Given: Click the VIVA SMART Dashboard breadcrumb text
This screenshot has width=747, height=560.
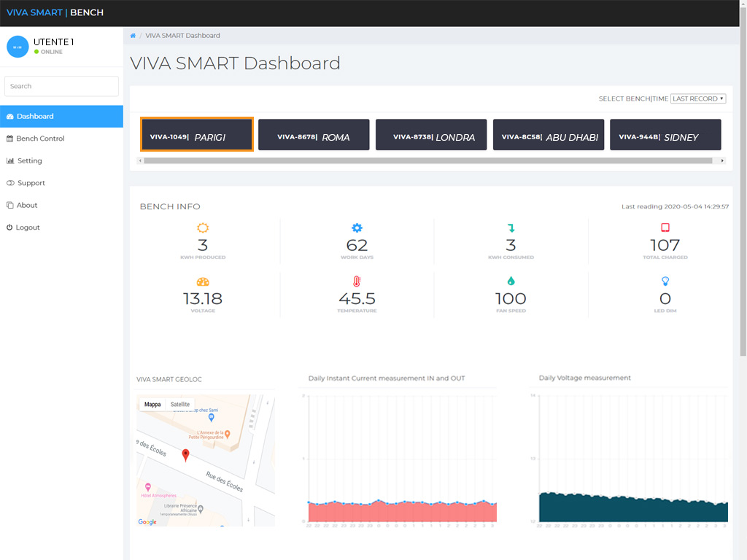Looking at the screenshot, I should [182, 36].
